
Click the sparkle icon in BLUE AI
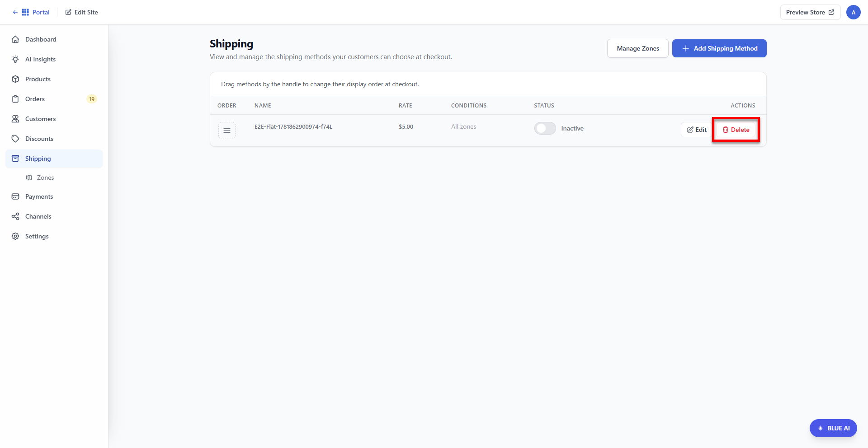tap(821, 428)
